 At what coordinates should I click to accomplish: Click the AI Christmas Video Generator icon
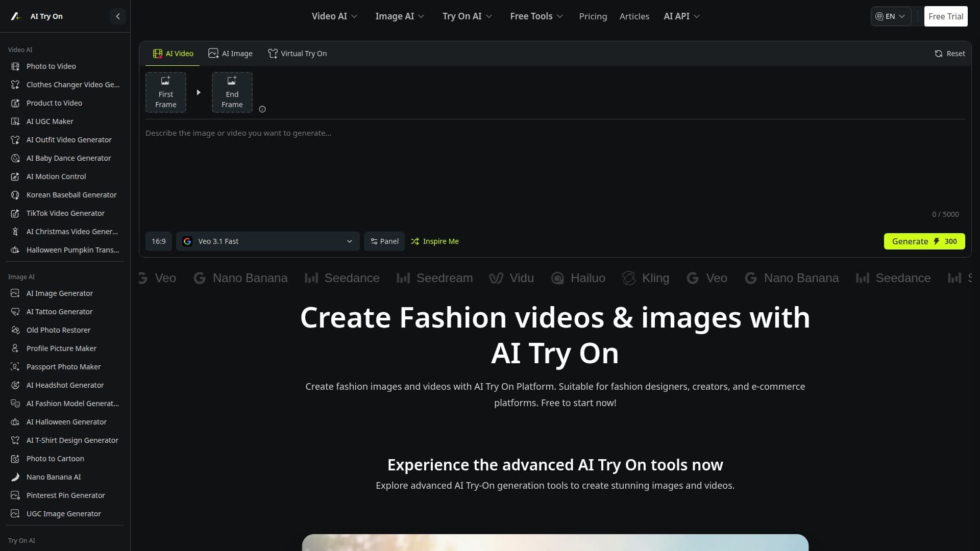coord(15,232)
